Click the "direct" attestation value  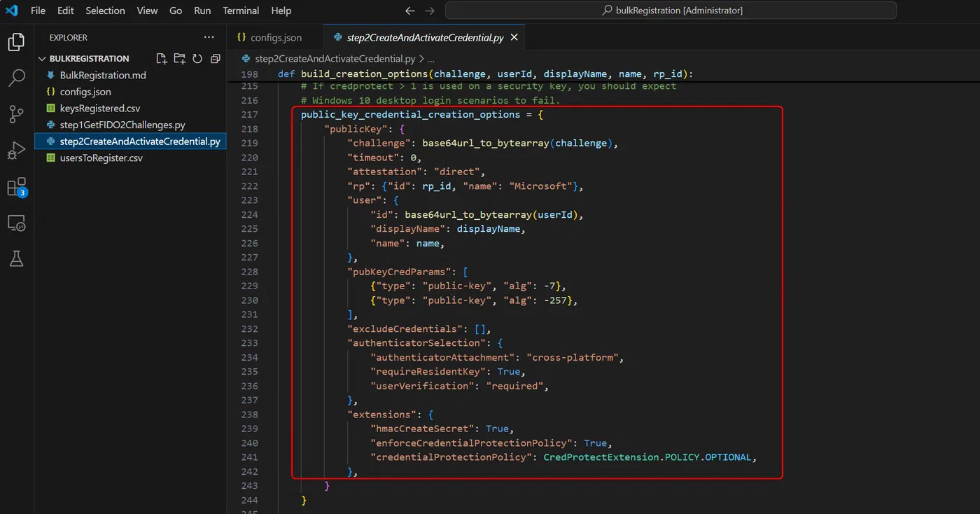coord(456,172)
